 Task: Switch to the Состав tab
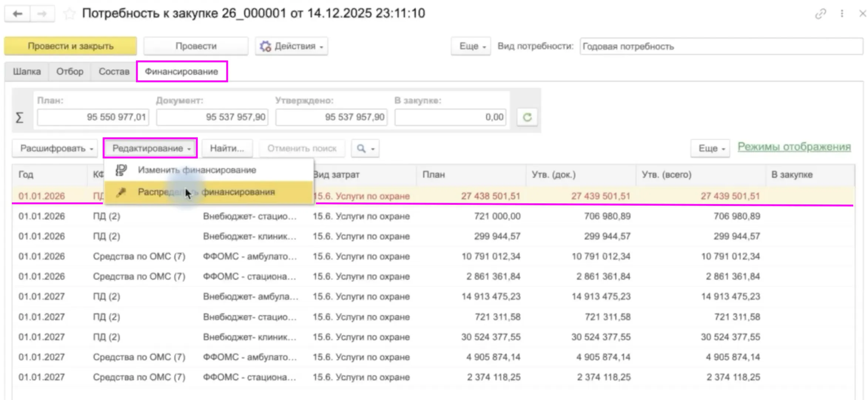(x=114, y=71)
